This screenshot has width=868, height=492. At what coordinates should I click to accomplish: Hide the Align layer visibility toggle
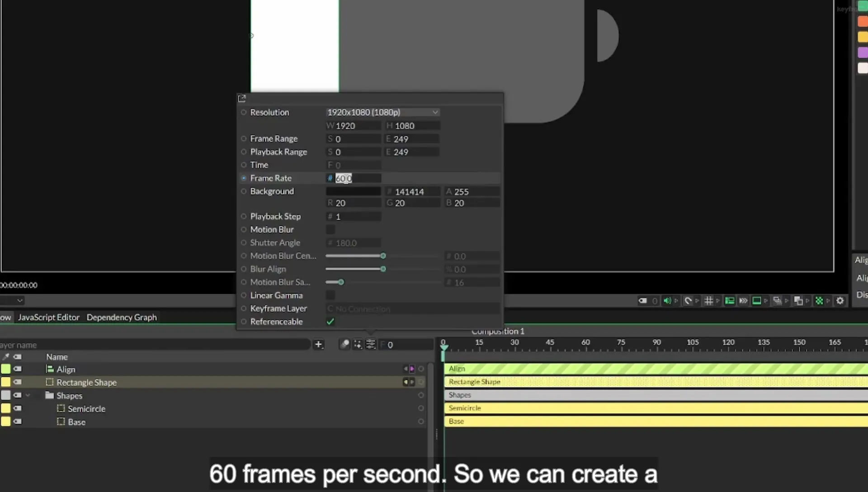(18, 369)
